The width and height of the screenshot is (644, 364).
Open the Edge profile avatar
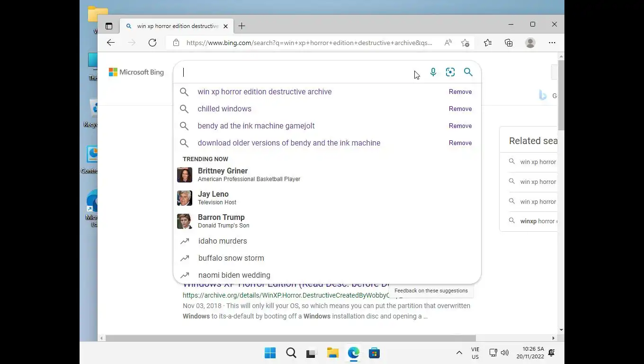click(530, 43)
